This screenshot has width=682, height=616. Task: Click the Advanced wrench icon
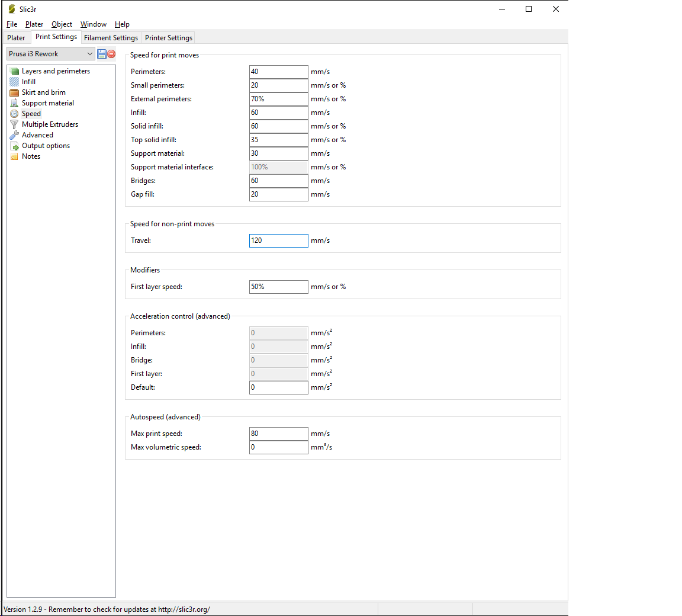pos(14,135)
